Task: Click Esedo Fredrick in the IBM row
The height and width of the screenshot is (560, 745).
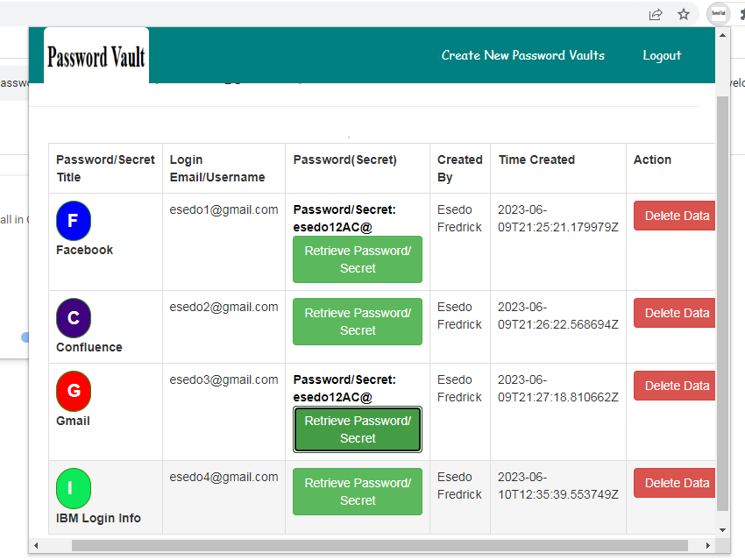Action: point(459,486)
